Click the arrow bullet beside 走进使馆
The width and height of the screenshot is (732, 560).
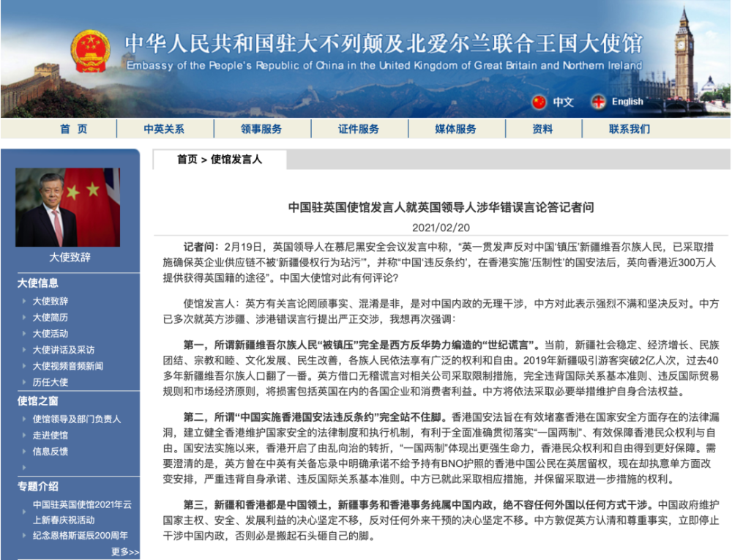point(24,436)
